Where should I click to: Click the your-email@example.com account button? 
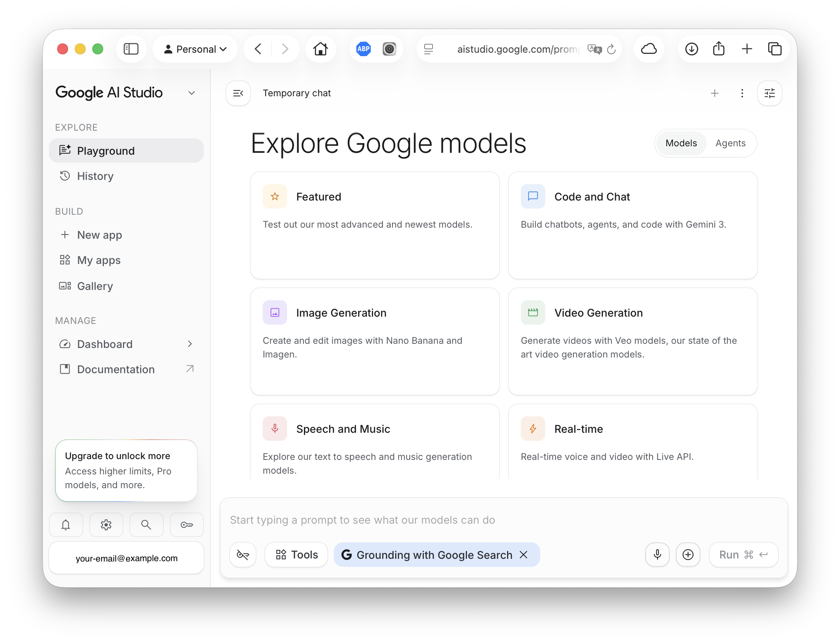(x=126, y=558)
